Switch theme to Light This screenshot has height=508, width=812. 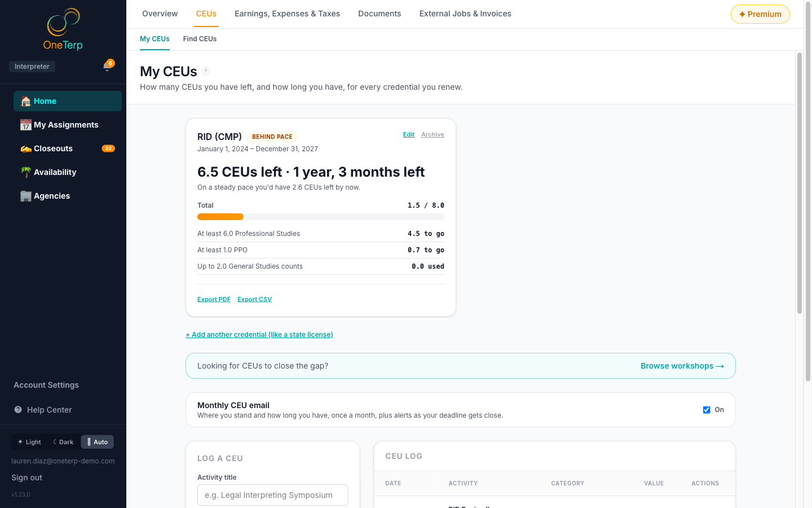pos(29,442)
